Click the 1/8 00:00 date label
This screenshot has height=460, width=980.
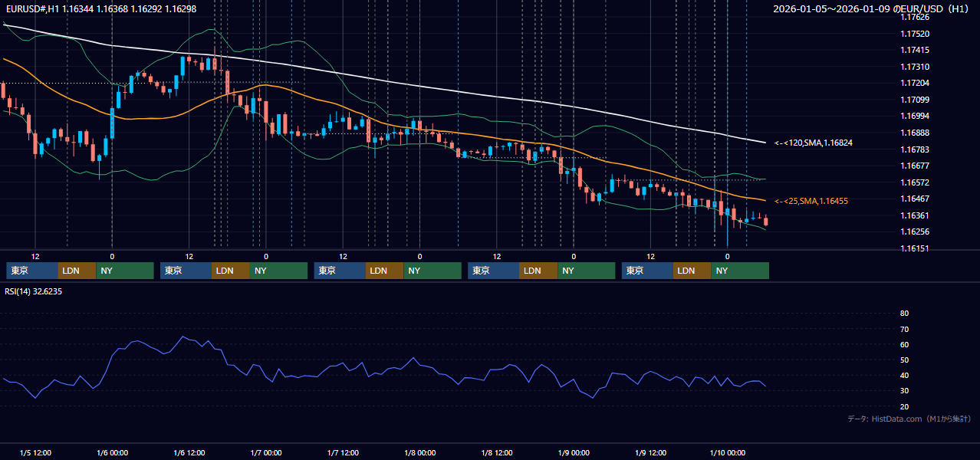419,453
